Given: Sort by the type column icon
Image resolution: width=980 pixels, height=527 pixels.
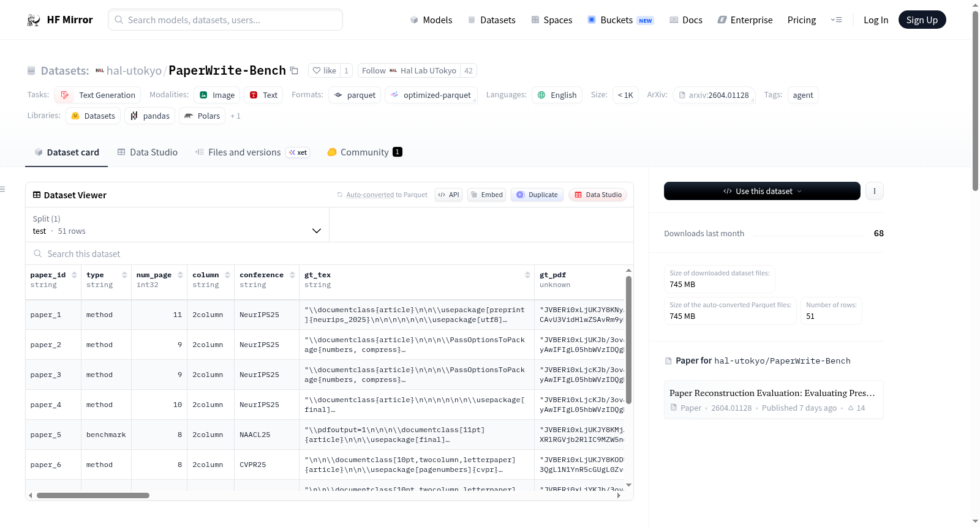Looking at the screenshot, I should click(x=124, y=275).
